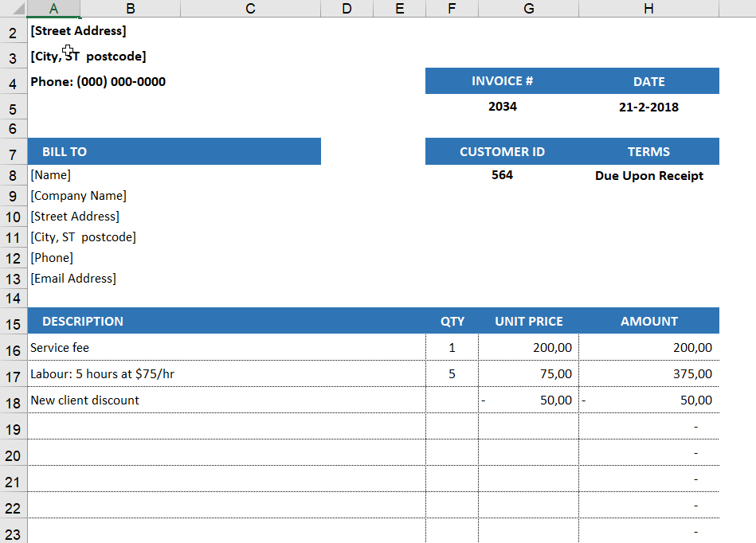Image resolution: width=756 pixels, height=543 pixels.
Task: Click the INVOICE # header cell
Action: [502, 81]
